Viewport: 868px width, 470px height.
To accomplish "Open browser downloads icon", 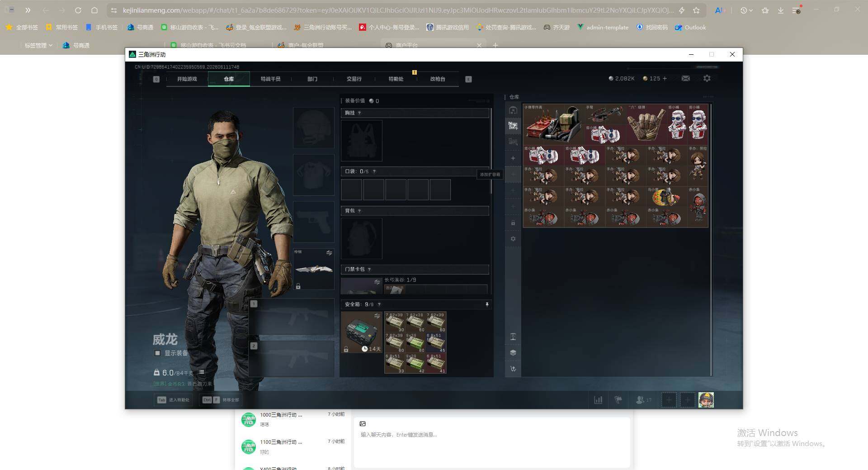I will coord(781,10).
